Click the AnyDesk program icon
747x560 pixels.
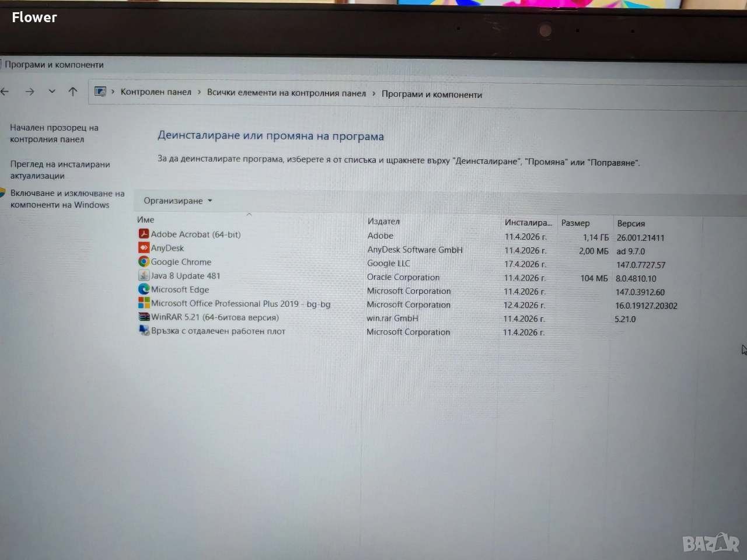tap(144, 248)
